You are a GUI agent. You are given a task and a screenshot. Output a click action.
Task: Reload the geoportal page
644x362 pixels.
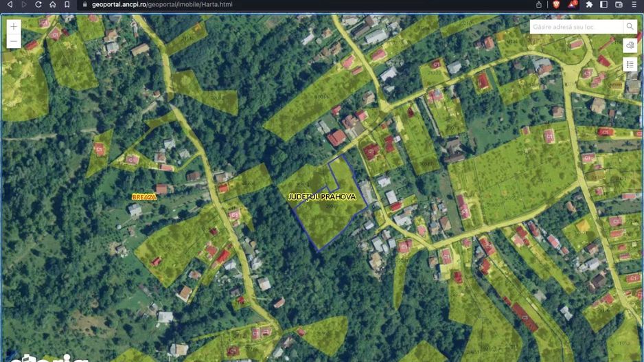(38, 4)
